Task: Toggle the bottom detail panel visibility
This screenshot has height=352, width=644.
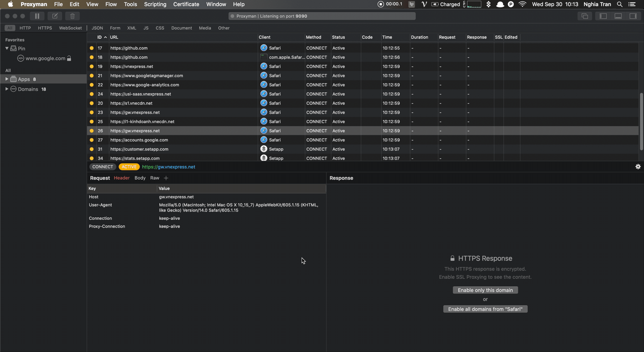Action: (x=618, y=16)
